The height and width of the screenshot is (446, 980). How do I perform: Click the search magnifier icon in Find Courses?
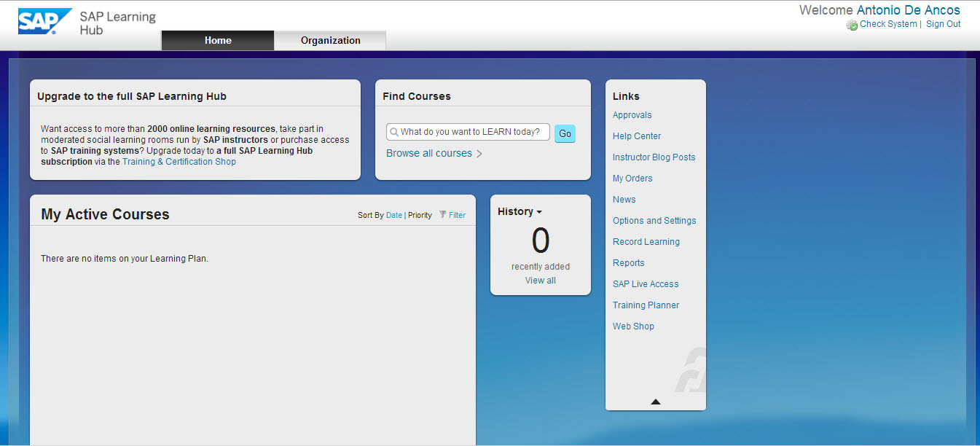pyautogui.click(x=394, y=132)
